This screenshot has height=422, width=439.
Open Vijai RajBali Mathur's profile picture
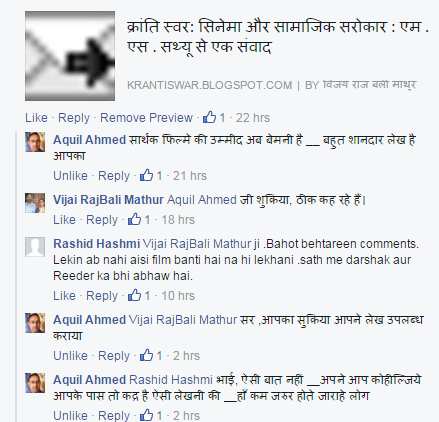coord(35,203)
